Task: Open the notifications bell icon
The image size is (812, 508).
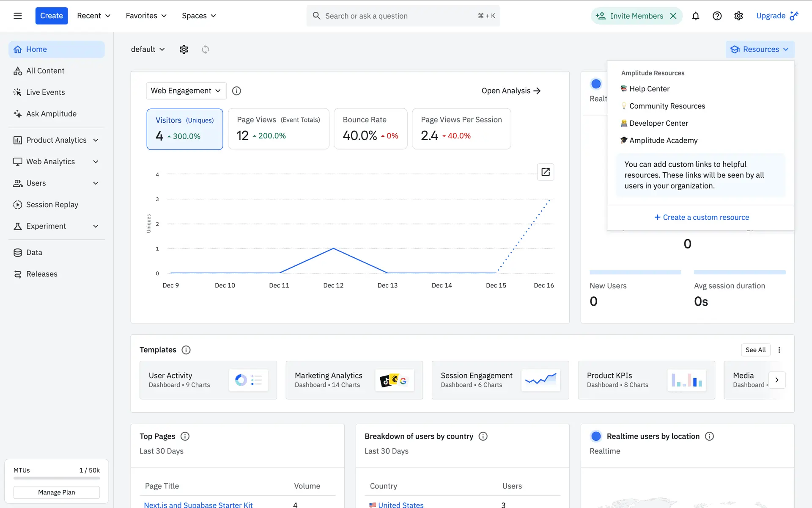Action: pos(695,16)
